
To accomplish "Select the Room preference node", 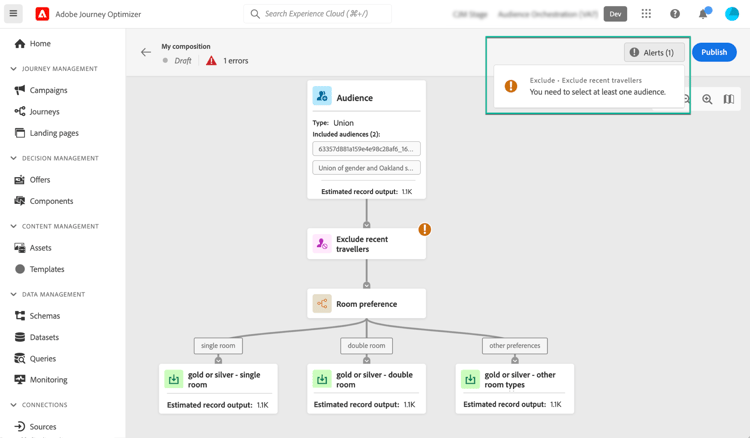I will tap(366, 304).
